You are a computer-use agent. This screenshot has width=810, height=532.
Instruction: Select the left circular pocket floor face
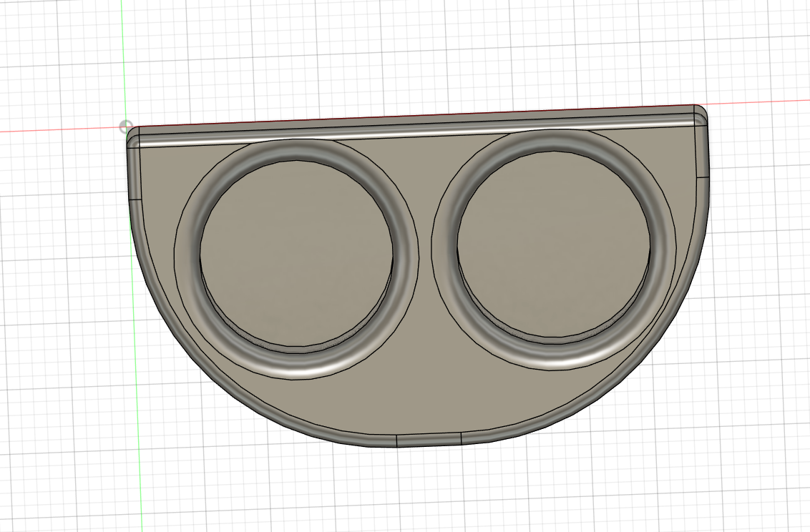click(296, 253)
